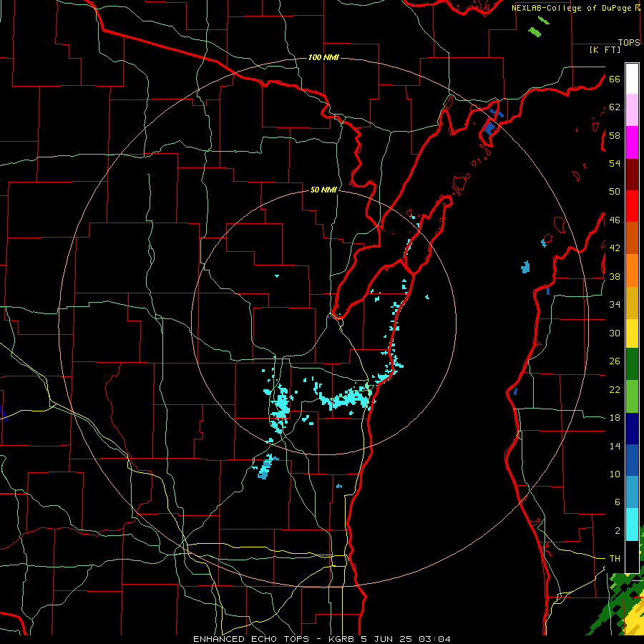Click the light blue legend swatch
Image resolution: width=644 pixels, height=644 pixels.
(632, 492)
